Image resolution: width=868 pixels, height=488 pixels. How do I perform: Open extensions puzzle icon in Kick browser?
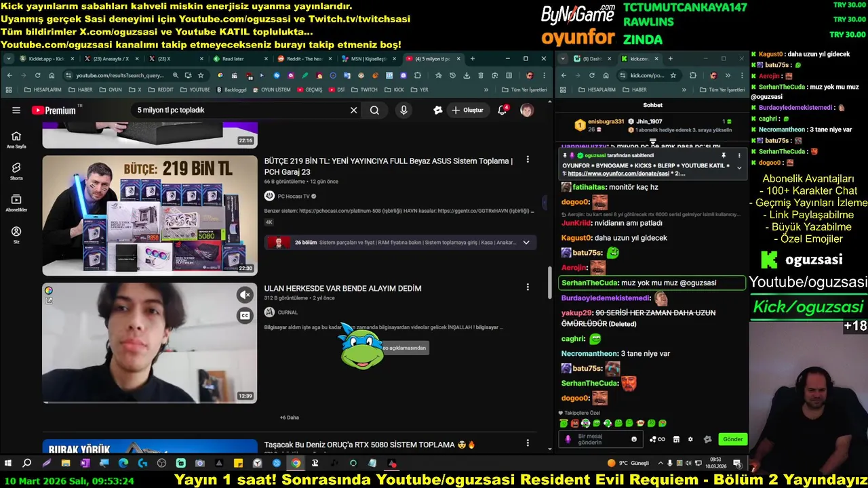(692, 75)
